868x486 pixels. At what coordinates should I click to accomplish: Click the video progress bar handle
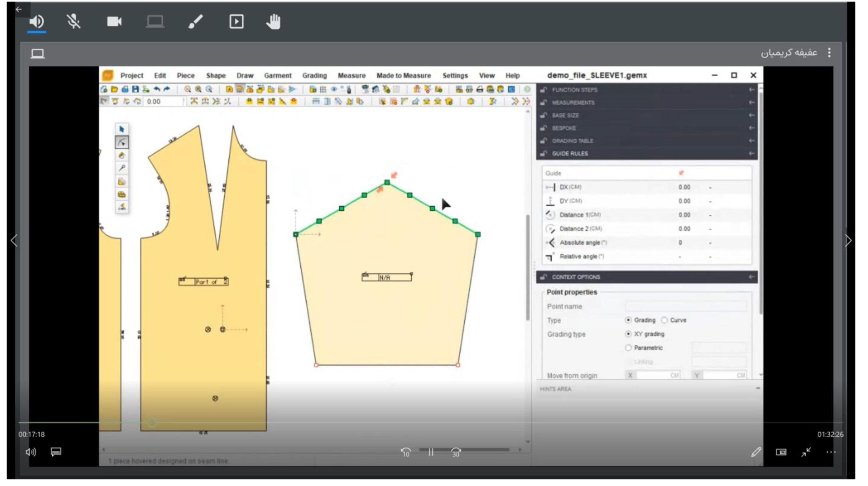[152, 422]
